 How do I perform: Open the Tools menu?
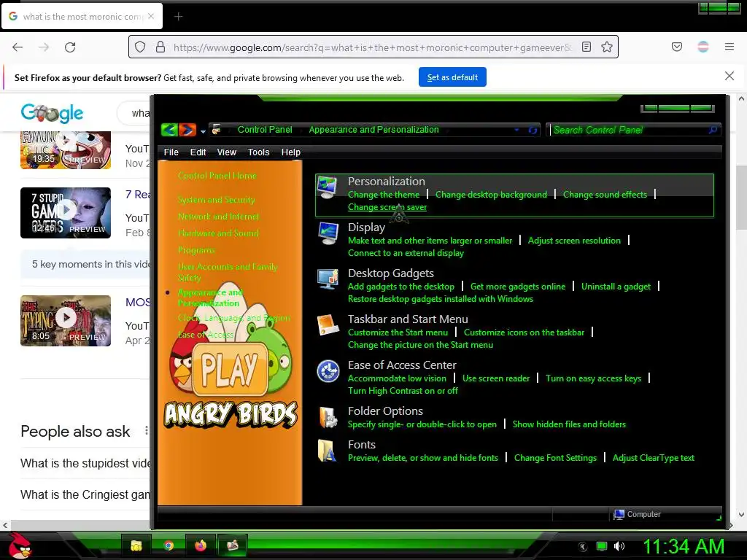click(x=258, y=152)
